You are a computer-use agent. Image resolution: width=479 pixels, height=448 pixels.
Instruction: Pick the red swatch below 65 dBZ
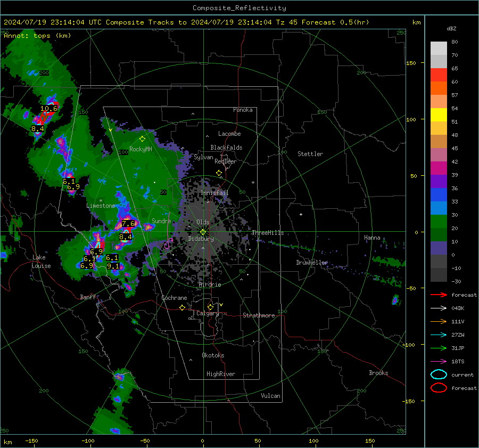click(x=439, y=75)
